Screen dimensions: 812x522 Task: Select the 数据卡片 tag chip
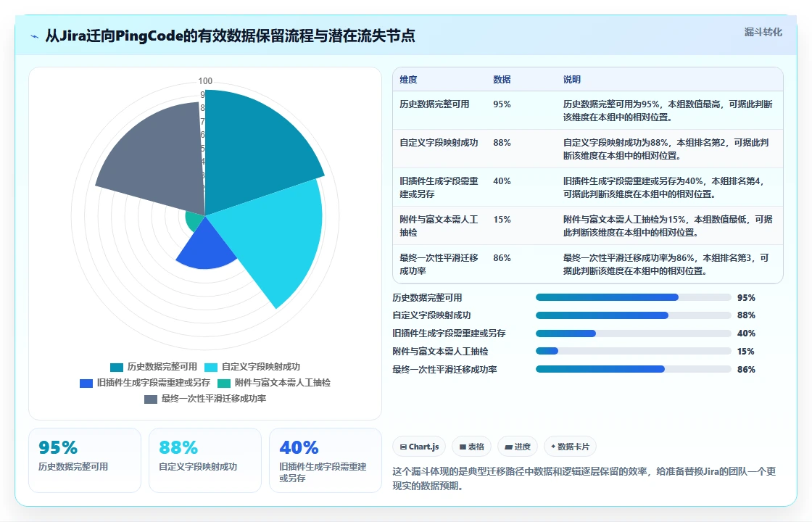tap(570, 447)
